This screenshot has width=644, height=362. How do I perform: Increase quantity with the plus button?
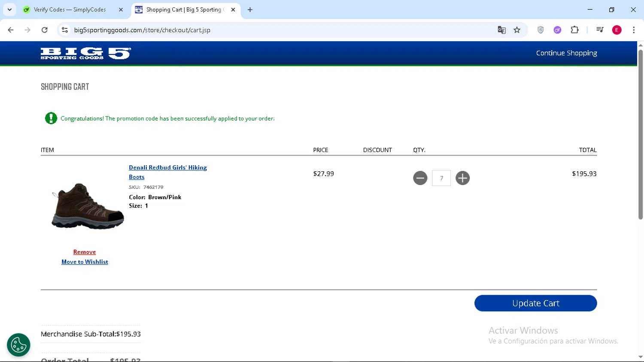(462, 178)
